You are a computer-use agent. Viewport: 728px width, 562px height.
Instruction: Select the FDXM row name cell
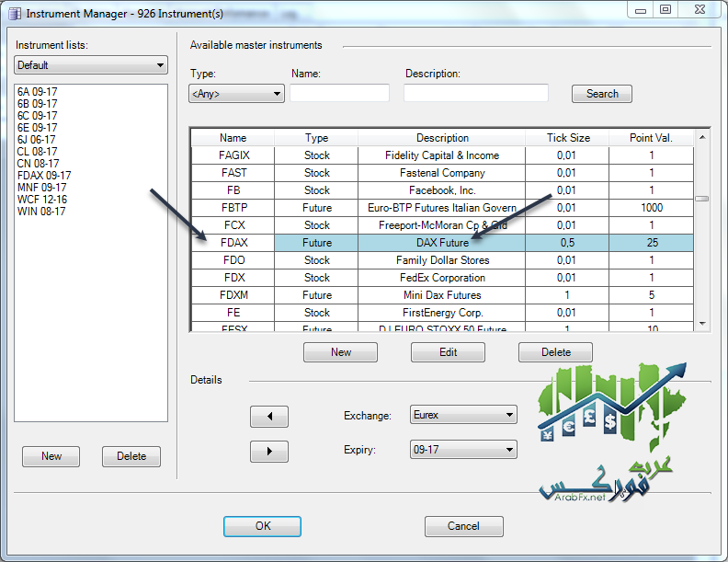(233, 295)
